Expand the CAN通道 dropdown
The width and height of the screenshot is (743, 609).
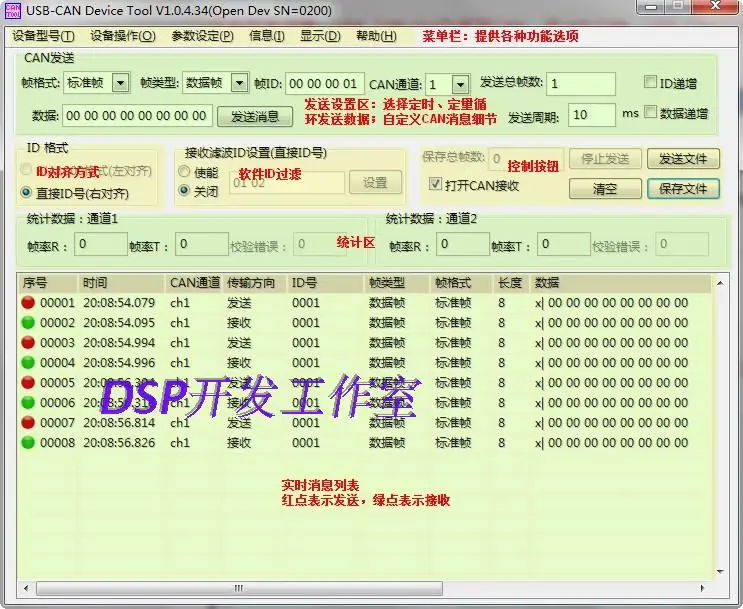click(x=460, y=85)
